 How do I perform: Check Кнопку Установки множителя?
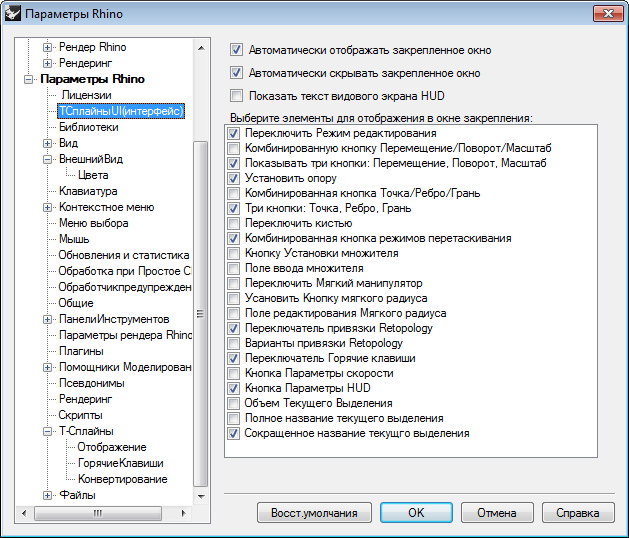click(x=233, y=253)
